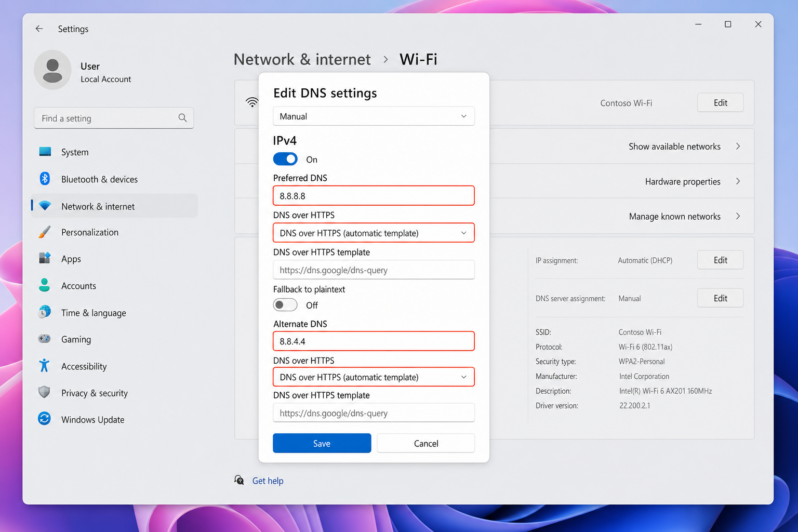This screenshot has height=532, width=798.
Task: Maximize the Settings window
Action: coord(728,24)
